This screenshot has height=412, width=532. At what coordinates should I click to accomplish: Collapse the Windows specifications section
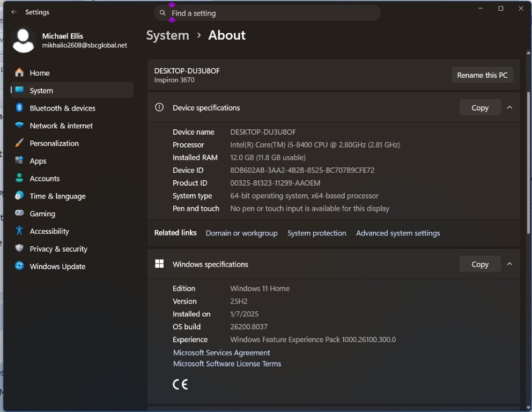click(509, 264)
